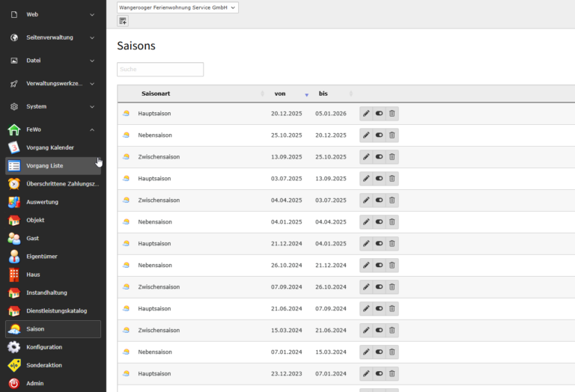Expand the Verwaltungswerkzeuge module group

click(x=53, y=84)
